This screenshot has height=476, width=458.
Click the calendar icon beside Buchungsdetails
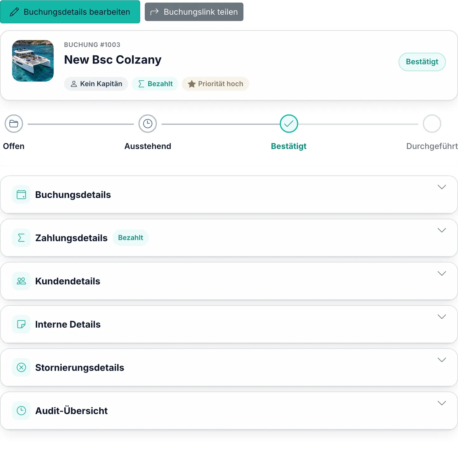pos(21,194)
